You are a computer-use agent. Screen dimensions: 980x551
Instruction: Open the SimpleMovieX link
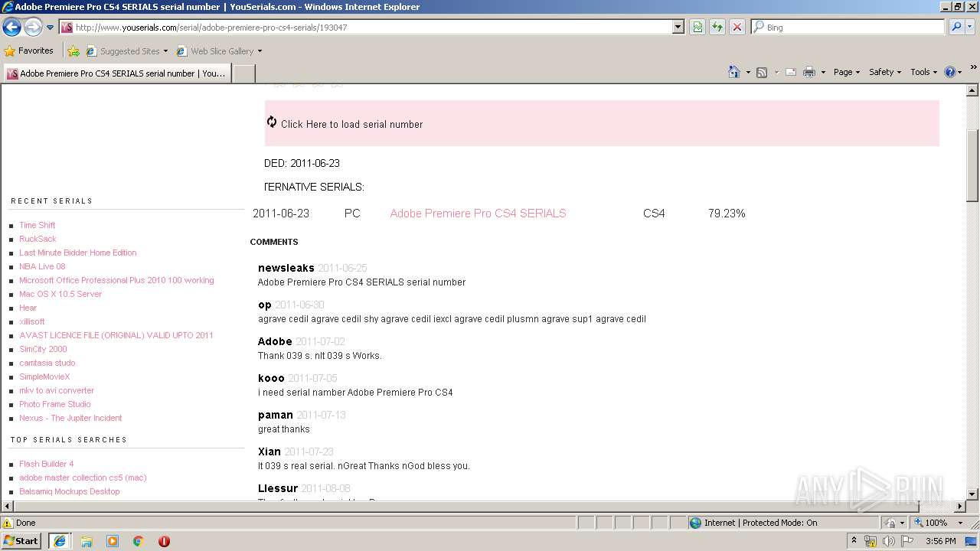tap(44, 377)
